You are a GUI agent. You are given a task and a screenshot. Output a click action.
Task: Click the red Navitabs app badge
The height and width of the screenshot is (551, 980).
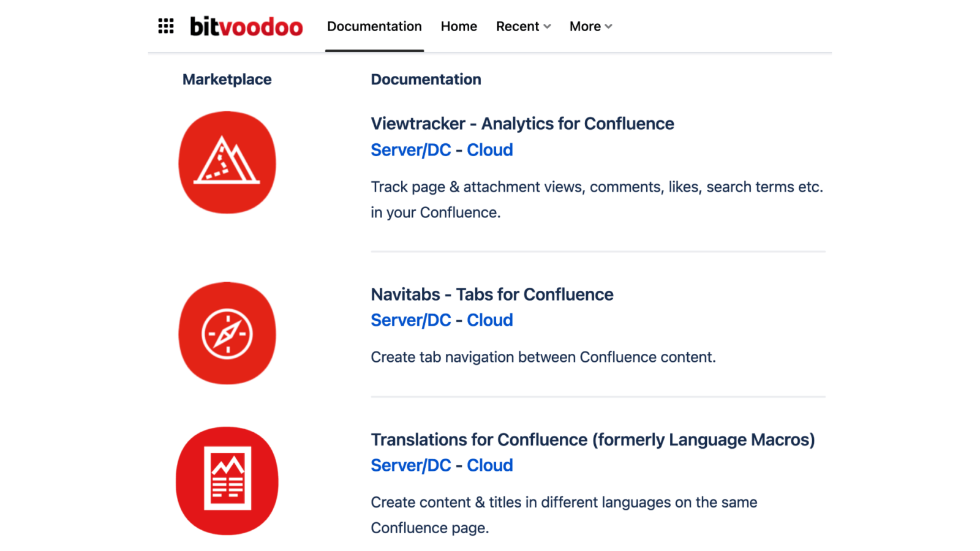click(227, 333)
